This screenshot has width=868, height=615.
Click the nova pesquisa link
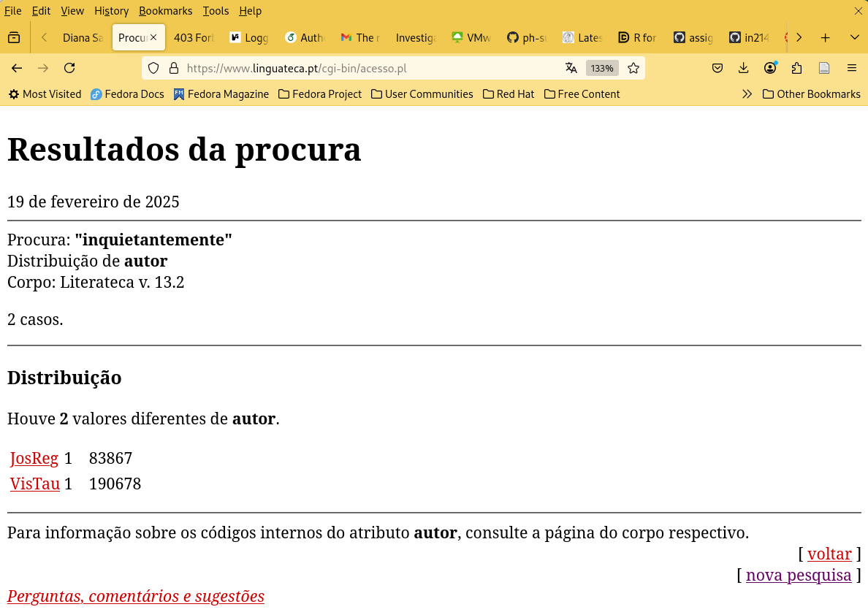click(x=799, y=575)
